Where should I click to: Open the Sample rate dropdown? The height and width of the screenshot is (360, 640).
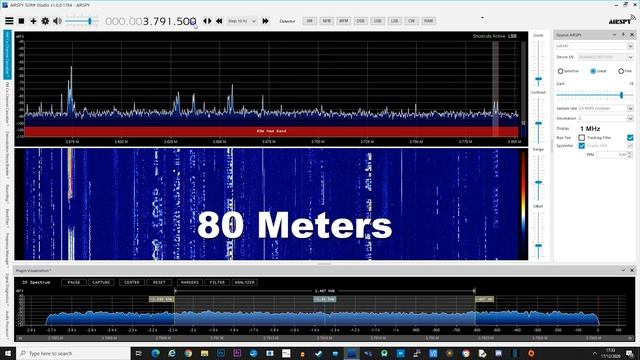pos(606,109)
